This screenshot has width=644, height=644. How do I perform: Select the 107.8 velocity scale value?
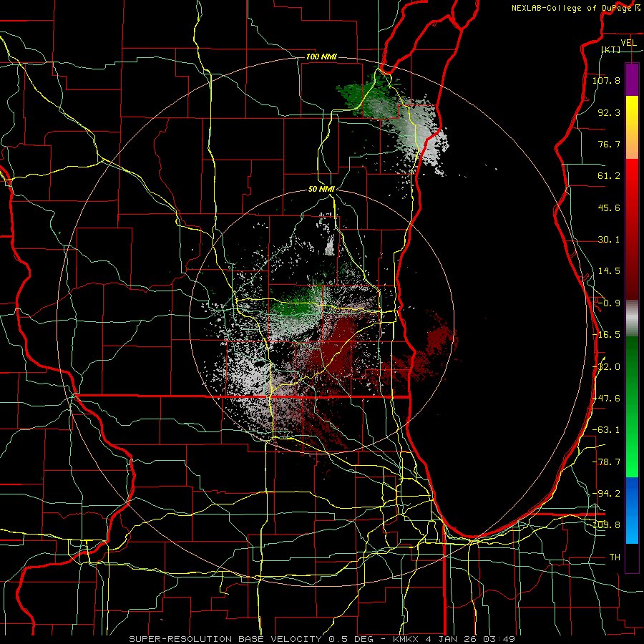coord(606,80)
